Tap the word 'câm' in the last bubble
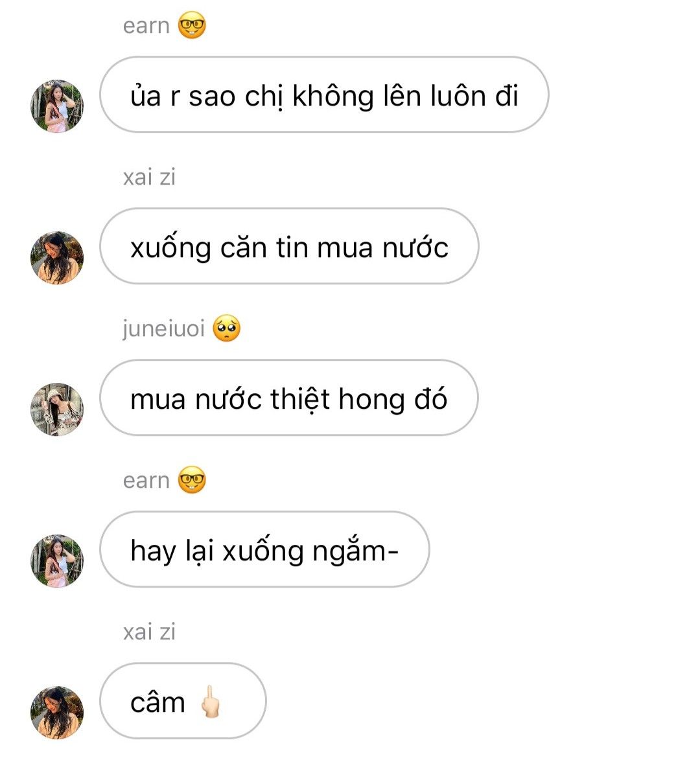Image resolution: width=700 pixels, height=758 pixels. 157,702
